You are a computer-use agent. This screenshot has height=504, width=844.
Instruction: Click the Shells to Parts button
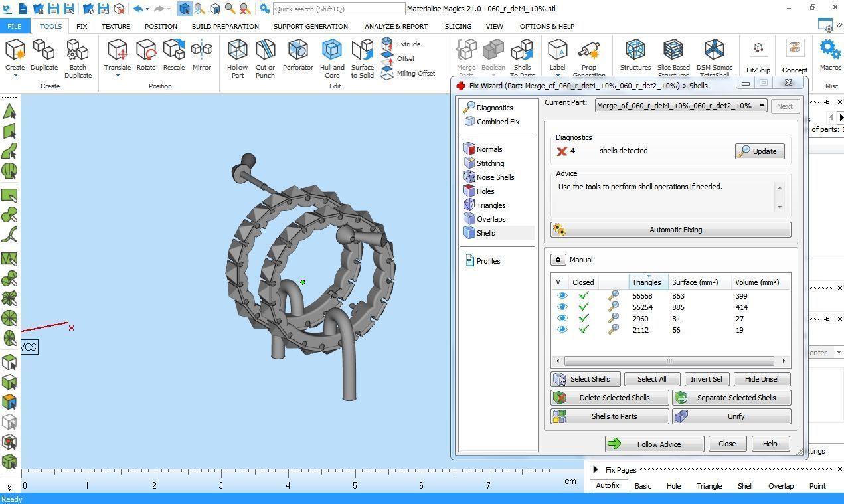pyautogui.click(x=610, y=416)
